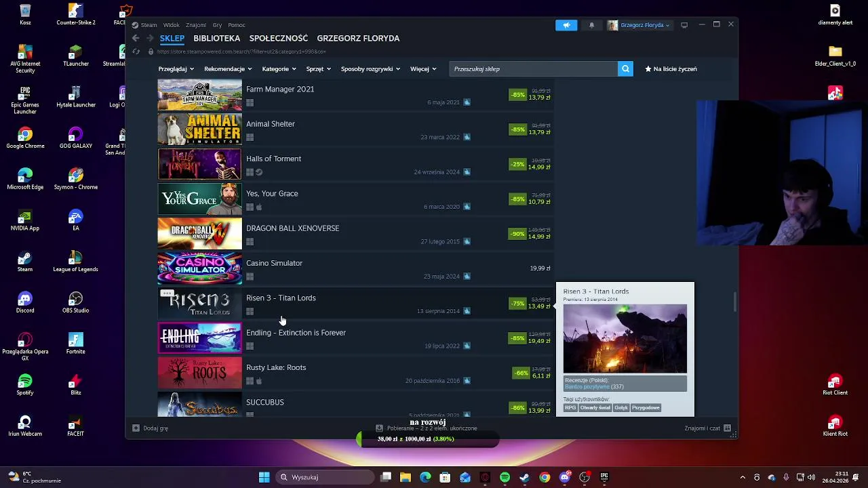
Task: Show hidden system tray icons chevron
Action: 743,477
